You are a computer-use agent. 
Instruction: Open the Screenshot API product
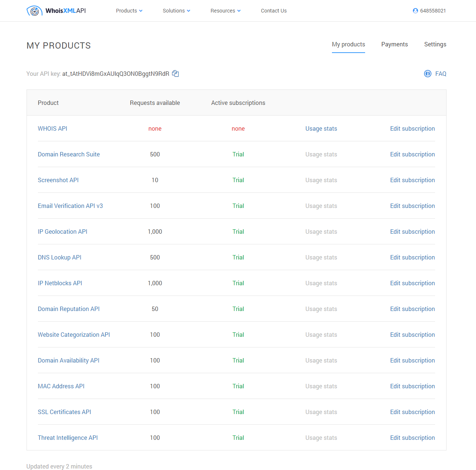(58, 180)
